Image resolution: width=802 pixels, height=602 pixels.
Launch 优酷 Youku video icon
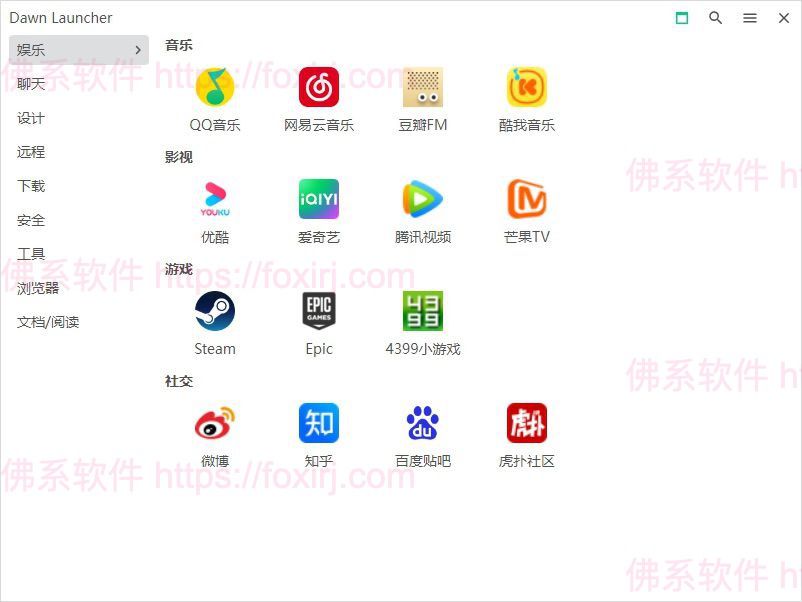215,200
